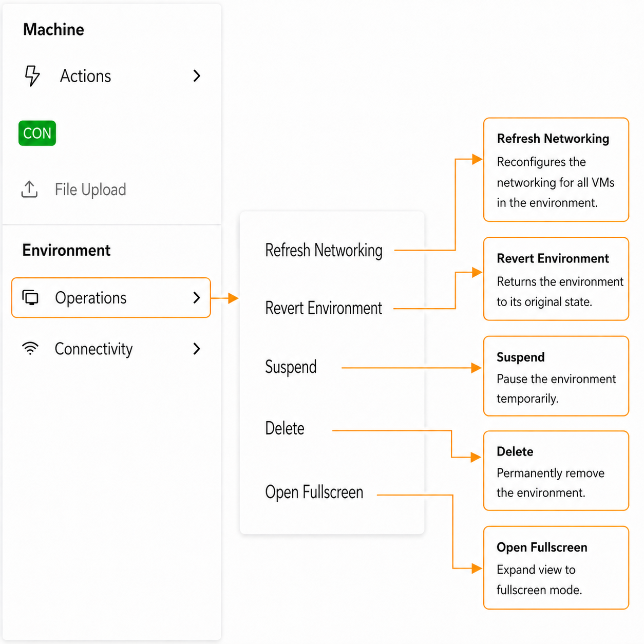Open the Connectivity menu label
This screenshot has height=644, width=644.
pos(93,349)
